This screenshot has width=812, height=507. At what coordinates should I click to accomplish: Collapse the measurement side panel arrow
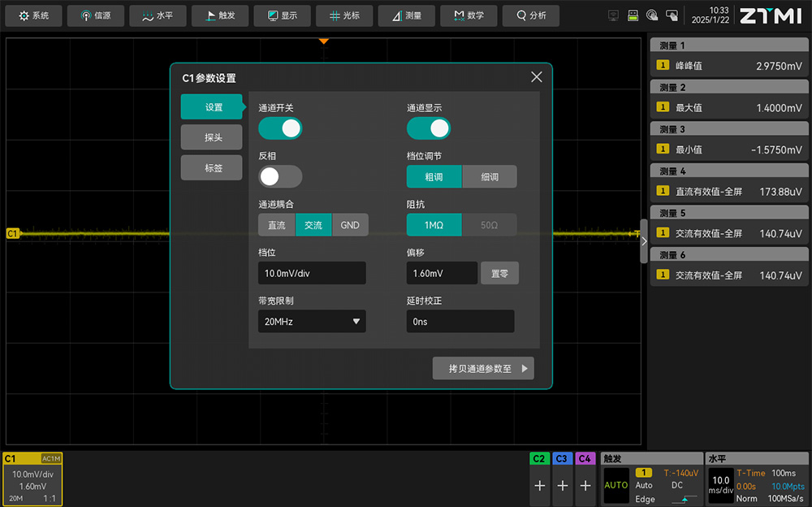point(644,241)
